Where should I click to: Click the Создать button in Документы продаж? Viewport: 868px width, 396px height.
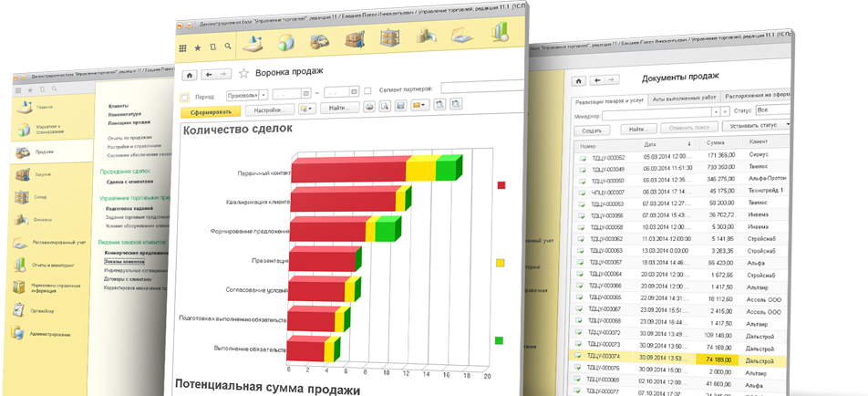click(x=590, y=130)
